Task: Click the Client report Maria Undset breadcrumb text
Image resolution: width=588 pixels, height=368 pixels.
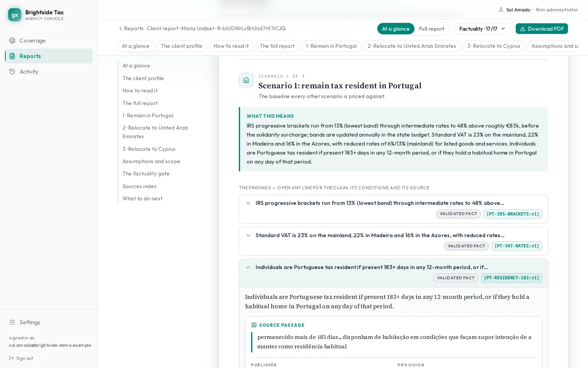Action: [x=216, y=29]
